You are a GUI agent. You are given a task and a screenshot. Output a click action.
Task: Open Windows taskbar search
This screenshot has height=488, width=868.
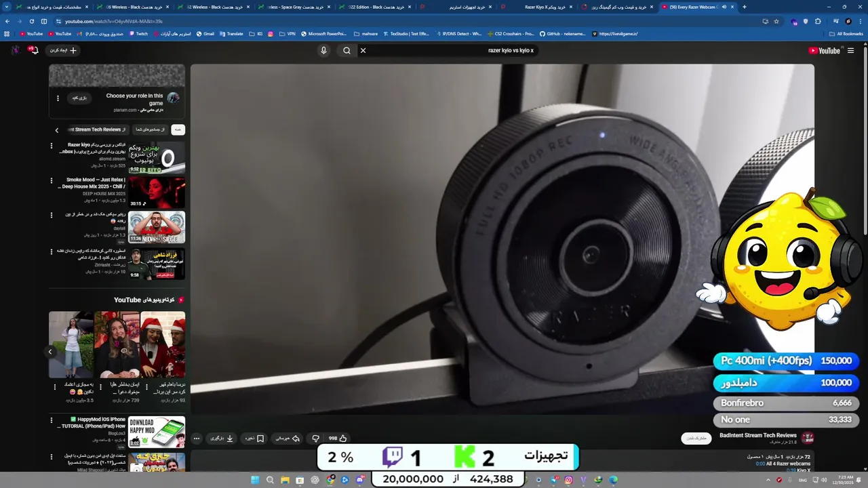pyautogui.click(x=270, y=480)
